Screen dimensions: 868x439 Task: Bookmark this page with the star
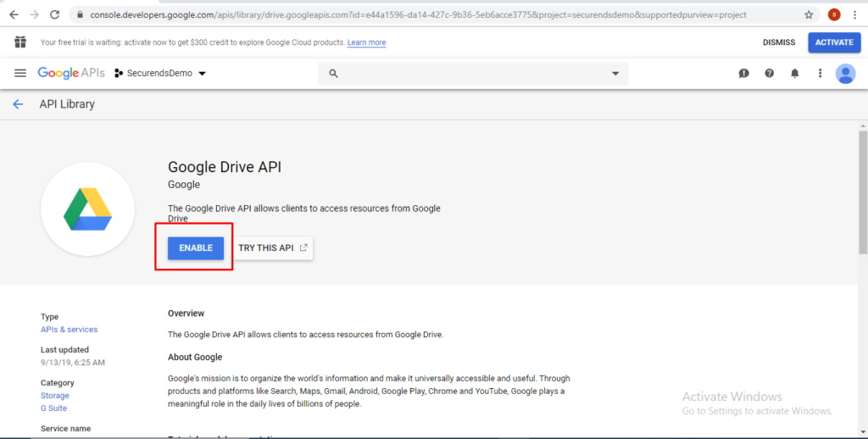pyautogui.click(x=809, y=15)
